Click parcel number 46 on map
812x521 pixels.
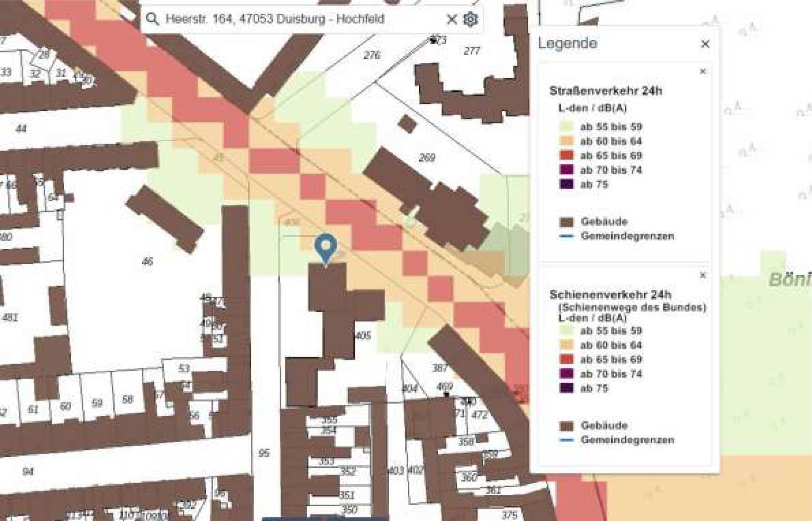(x=147, y=262)
